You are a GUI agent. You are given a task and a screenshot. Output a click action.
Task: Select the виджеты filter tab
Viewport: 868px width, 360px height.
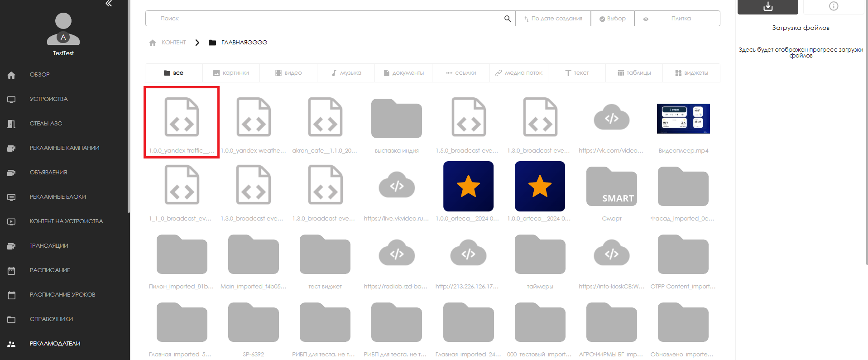[691, 73]
